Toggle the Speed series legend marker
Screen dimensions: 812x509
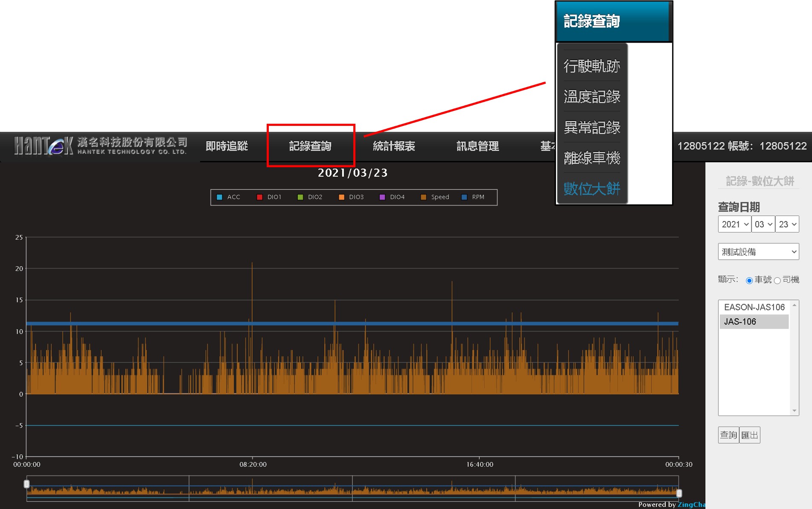tap(423, 197)
